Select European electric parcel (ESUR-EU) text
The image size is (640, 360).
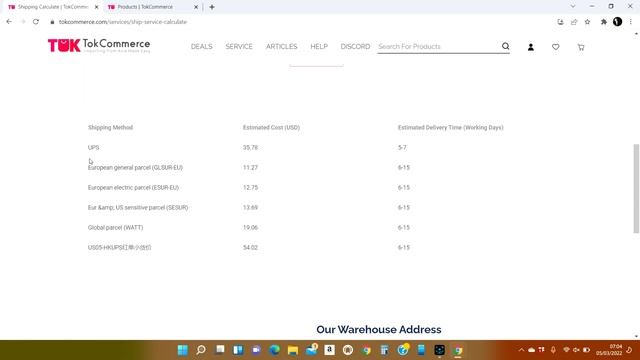pos(133,187)
